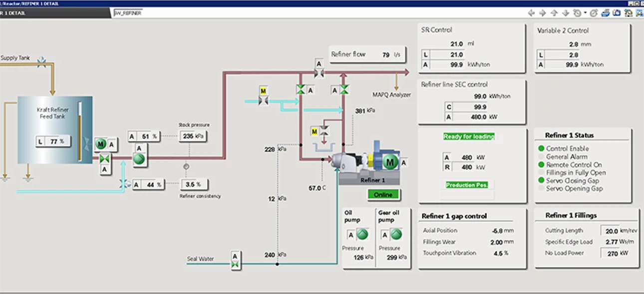Click the dilution water valve icon

tap(124, 184)
